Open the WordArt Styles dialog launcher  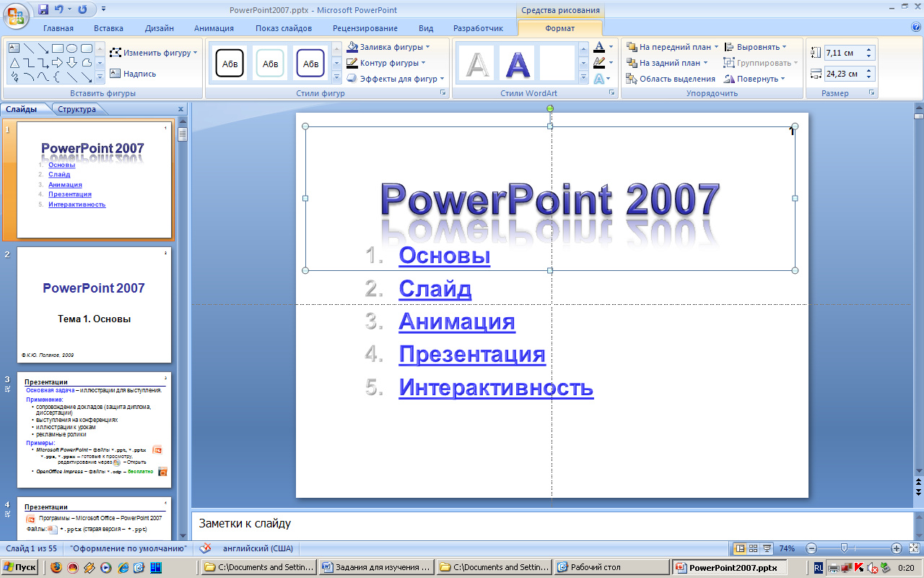tap(611, 93)
